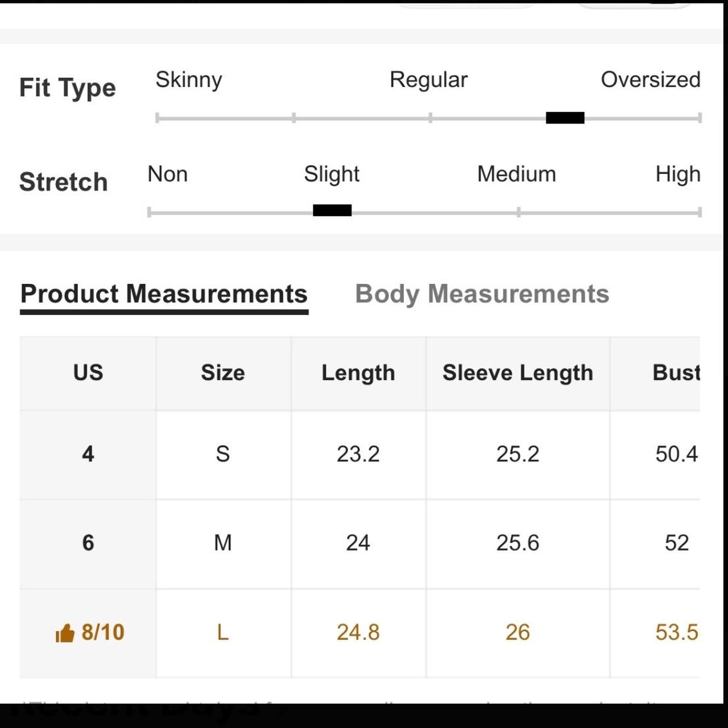Click the Size column header
This screenshot has width=728, height=728.
click(223, 373)
